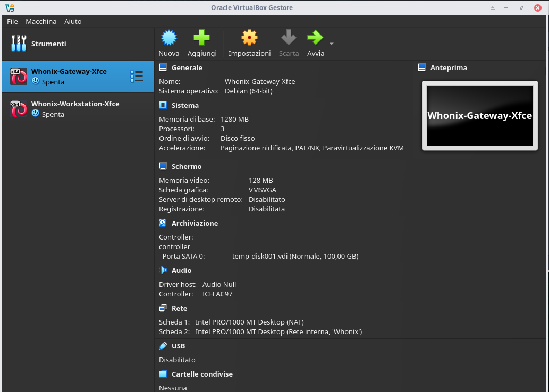Open Impostazioni via the gear icon
Screen dimensions: 549x392
249,38
